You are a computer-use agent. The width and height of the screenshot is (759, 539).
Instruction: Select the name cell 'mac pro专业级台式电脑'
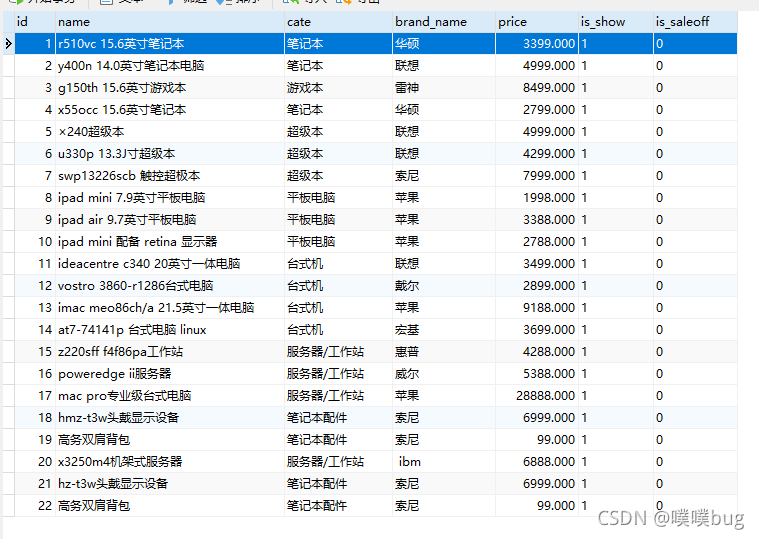click(169, 396)
